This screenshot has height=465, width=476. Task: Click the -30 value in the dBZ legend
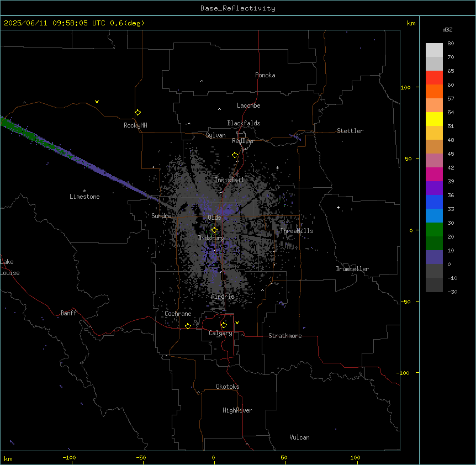[452, 292]
